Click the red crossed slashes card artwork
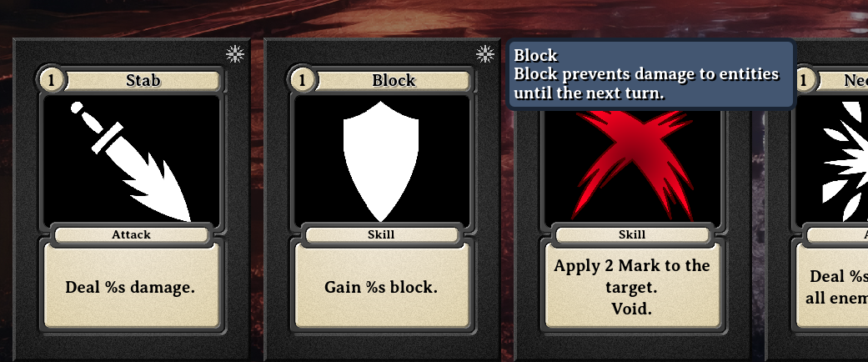 pos(632,165)
